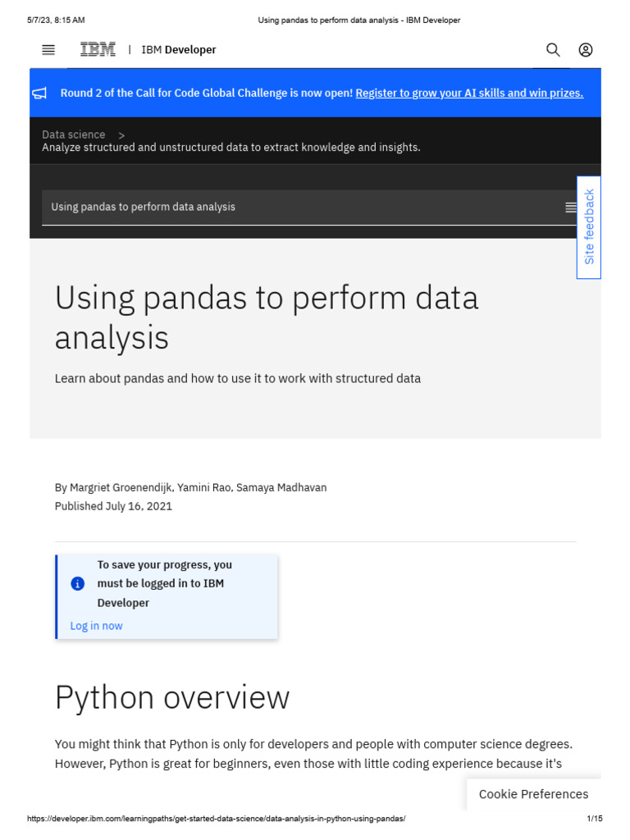Open the Site feedback side tab

click(589, 227)
